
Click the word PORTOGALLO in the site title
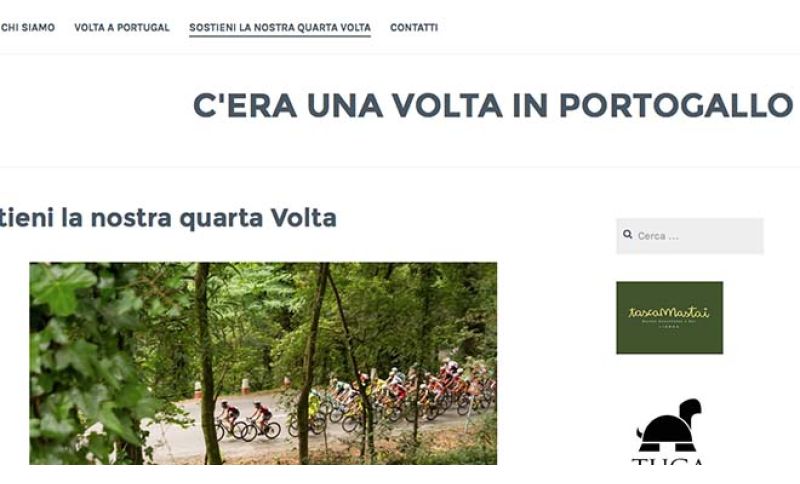(x=676, y=106)
